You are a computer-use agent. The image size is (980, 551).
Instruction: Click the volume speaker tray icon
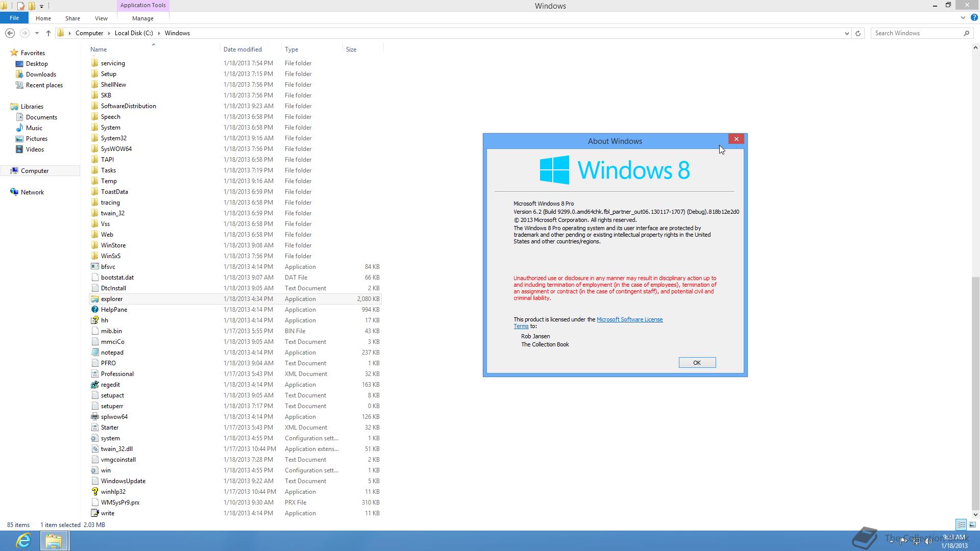click(928, 541)
